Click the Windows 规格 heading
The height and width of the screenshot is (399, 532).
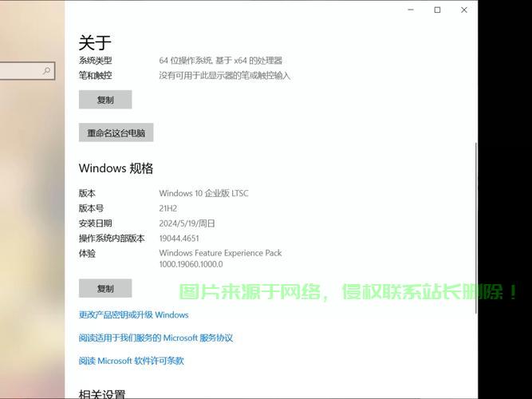tap(116, 168)
